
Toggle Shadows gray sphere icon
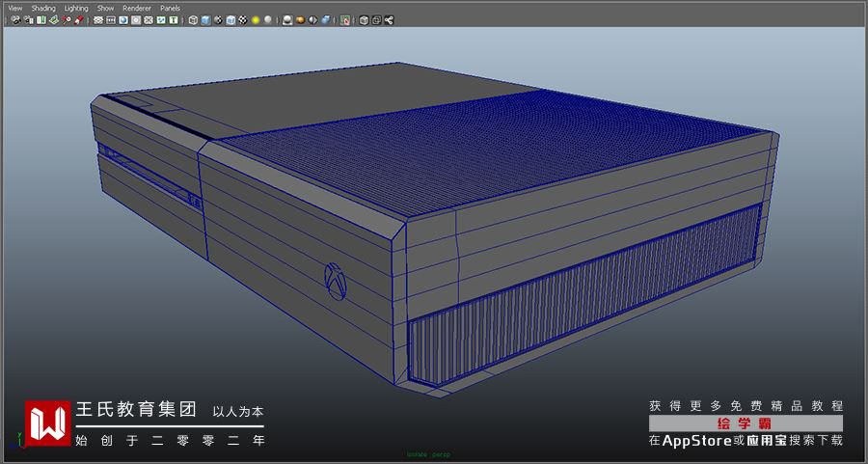click(x=268, y=20)
